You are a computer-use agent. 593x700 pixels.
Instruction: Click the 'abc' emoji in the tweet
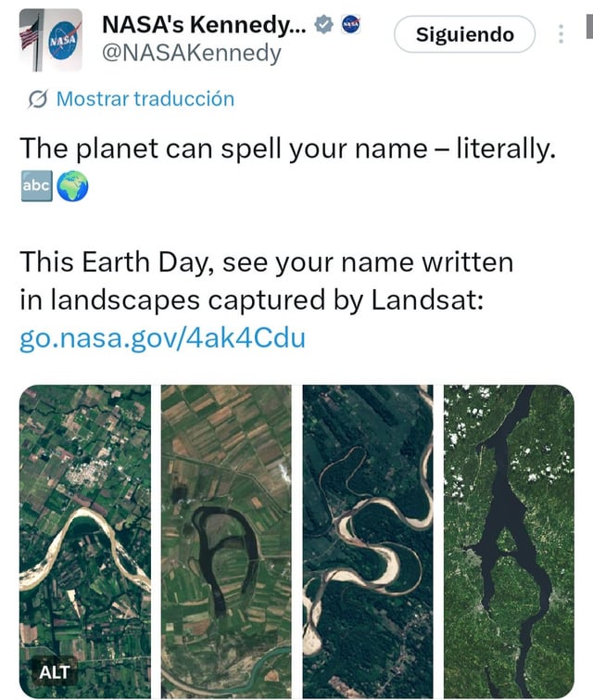coord(35,186)
